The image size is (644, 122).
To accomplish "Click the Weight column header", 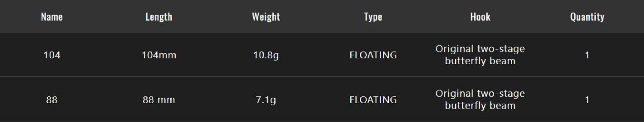I will (266, 17).
